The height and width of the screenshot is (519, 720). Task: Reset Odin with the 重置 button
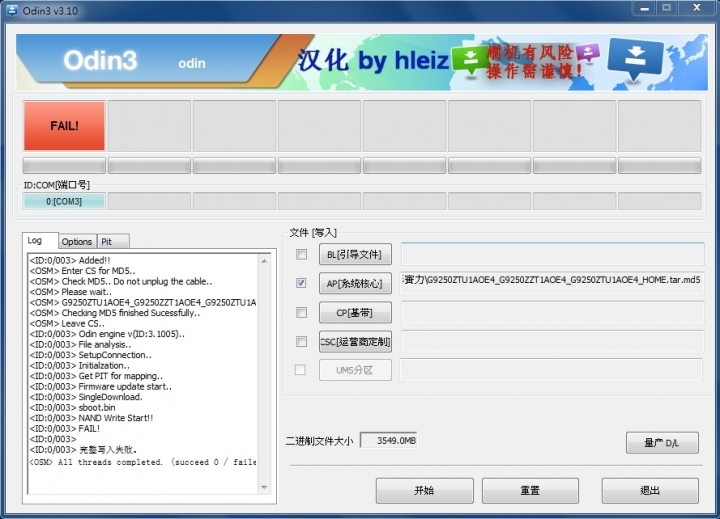click(x=530, y=491)
